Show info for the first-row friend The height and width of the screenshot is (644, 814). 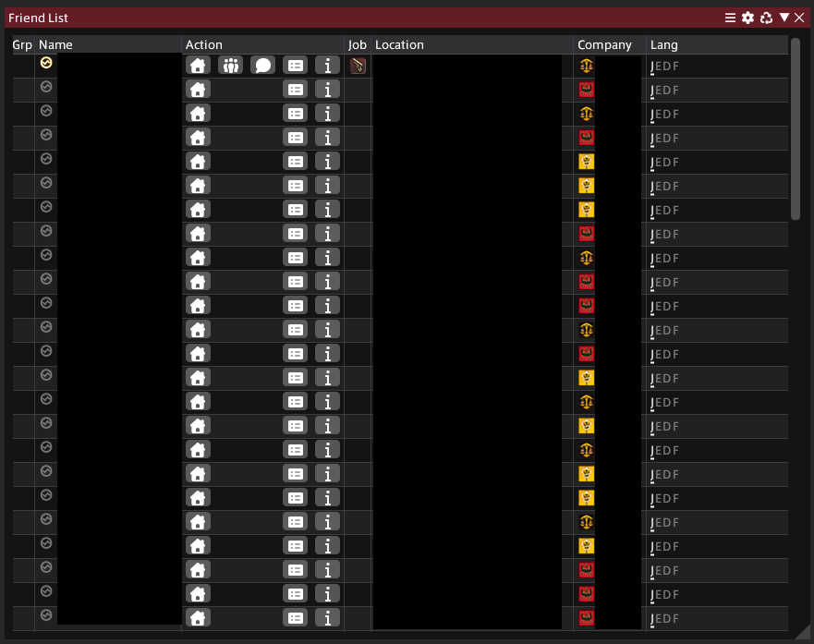328,66
